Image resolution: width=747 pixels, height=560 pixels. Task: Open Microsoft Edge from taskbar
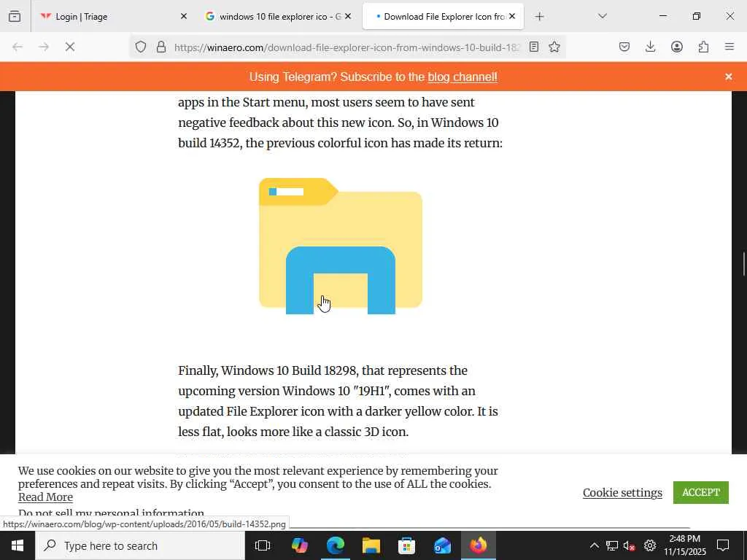[x=336, y=545]
